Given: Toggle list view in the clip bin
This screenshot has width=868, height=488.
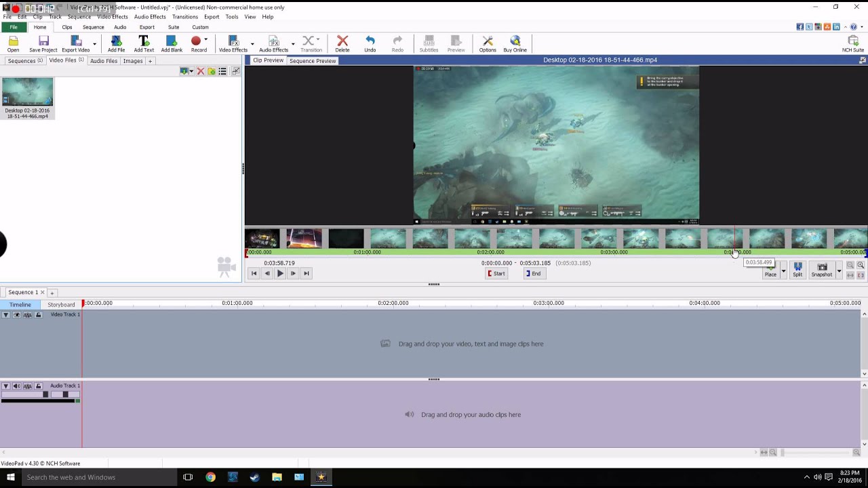Looking at the screenshot, I should (222, 71).
